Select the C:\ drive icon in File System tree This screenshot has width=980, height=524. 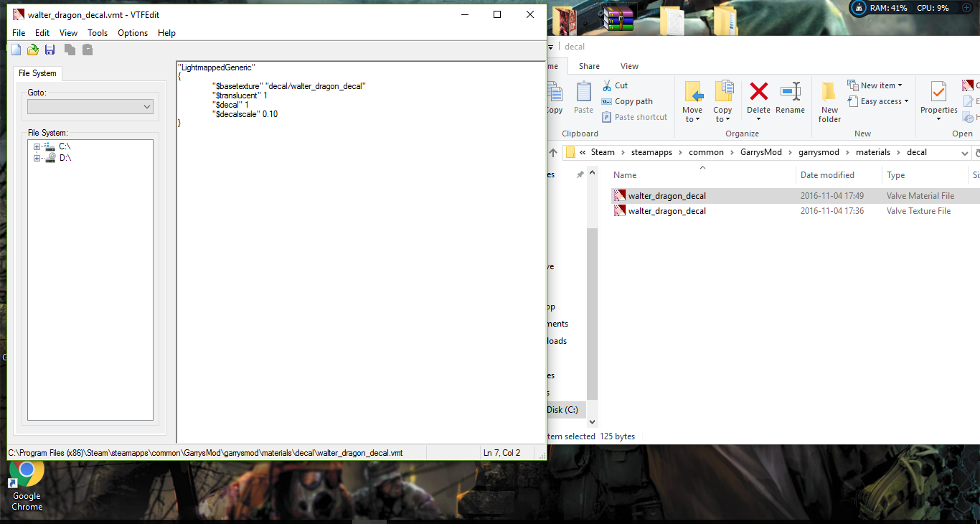tap(49, 146)
